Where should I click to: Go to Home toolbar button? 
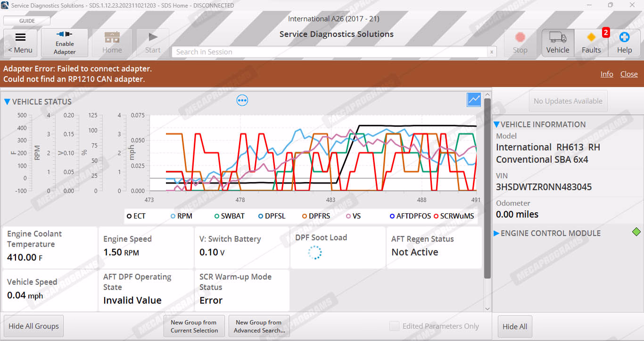112,43
